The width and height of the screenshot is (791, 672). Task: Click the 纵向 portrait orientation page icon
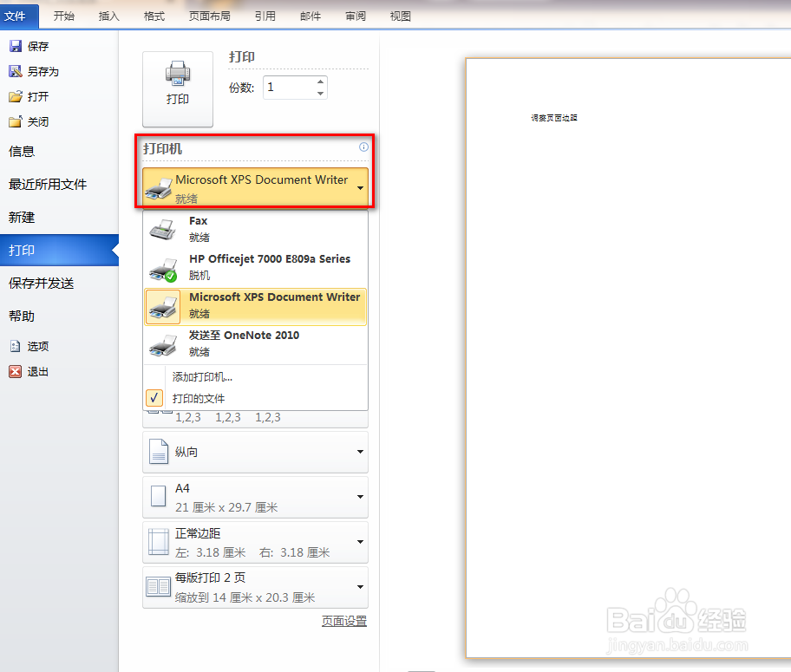[x=159, y=452]
